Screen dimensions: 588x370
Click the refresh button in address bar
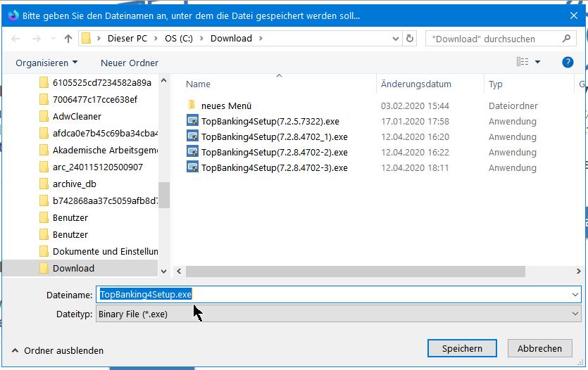tap(410, 39)
